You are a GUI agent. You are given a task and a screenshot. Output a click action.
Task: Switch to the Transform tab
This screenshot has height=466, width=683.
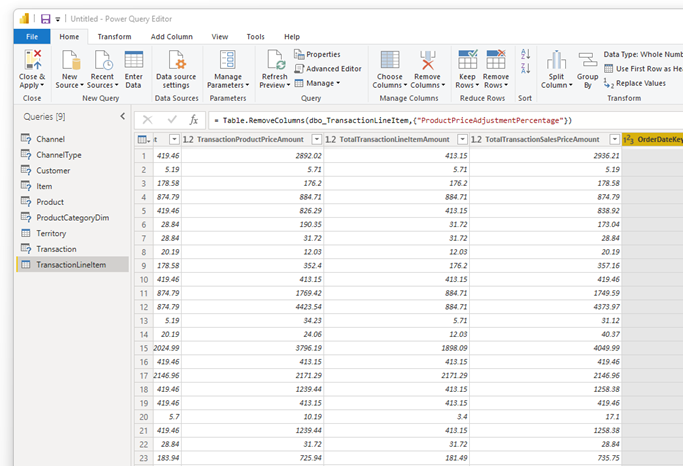(x=114, y=37)
